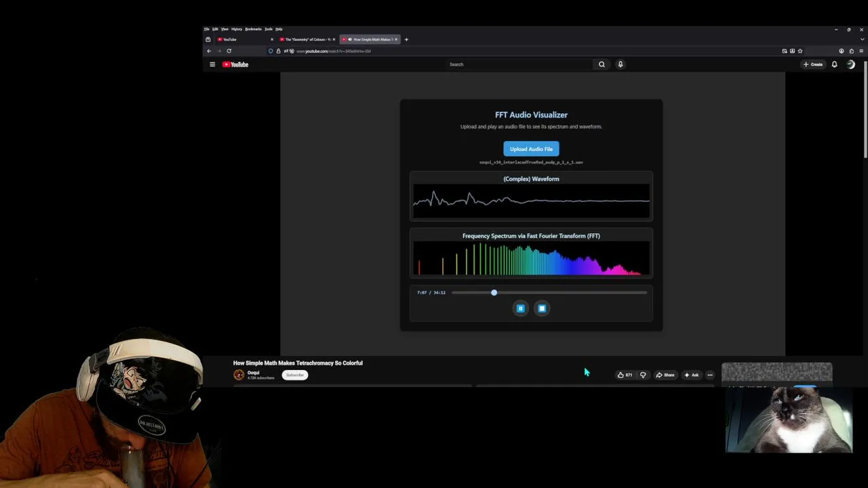This screenshot has height=488, width=868.
Task: Go forward with the browser forward arrow
Action: click(x=219, y=51)
